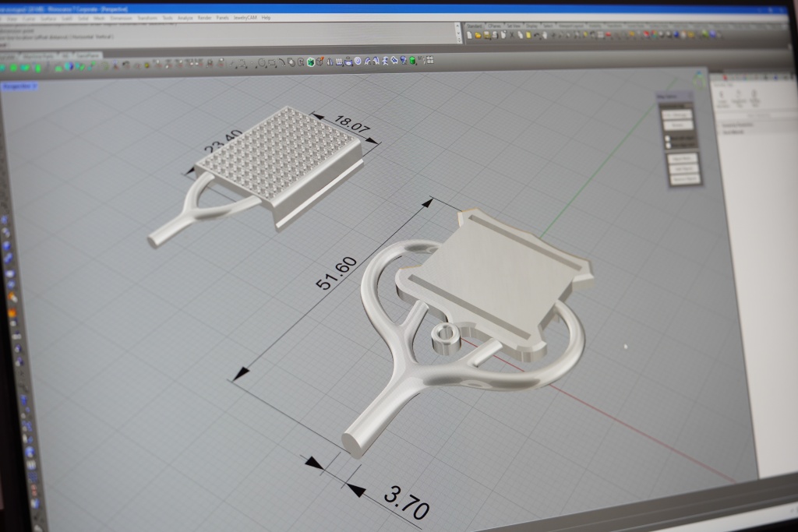This screenshot has width=798, height=532.
Task: Click the green cube in hexagon icon
Action: coord(310,62)
